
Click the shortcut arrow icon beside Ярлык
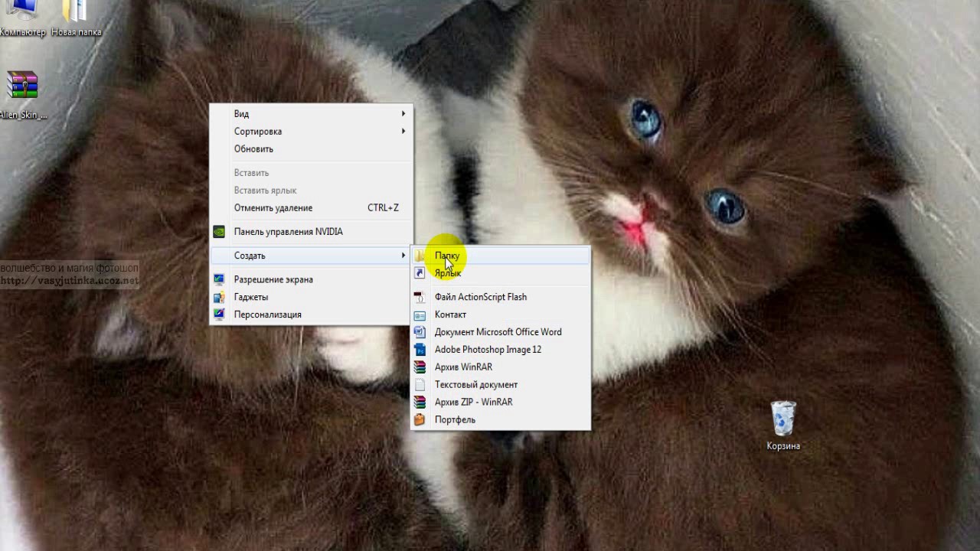pos(420,273)
